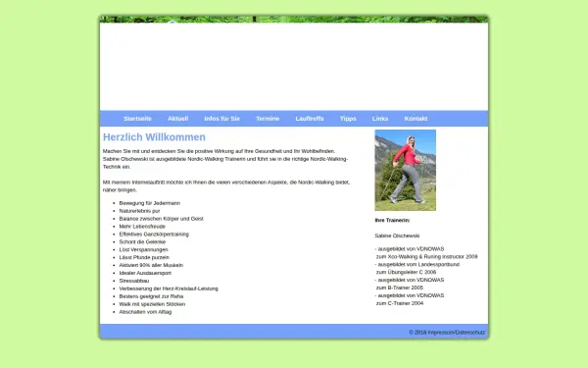Click 'Bestens geeignet zur Reha' item

pyautogui.click(x=152, y=296)
